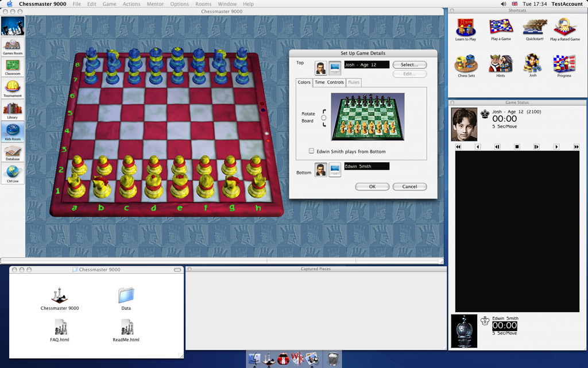
Task: Open the Window menu
Action: (x=227, y=4)
